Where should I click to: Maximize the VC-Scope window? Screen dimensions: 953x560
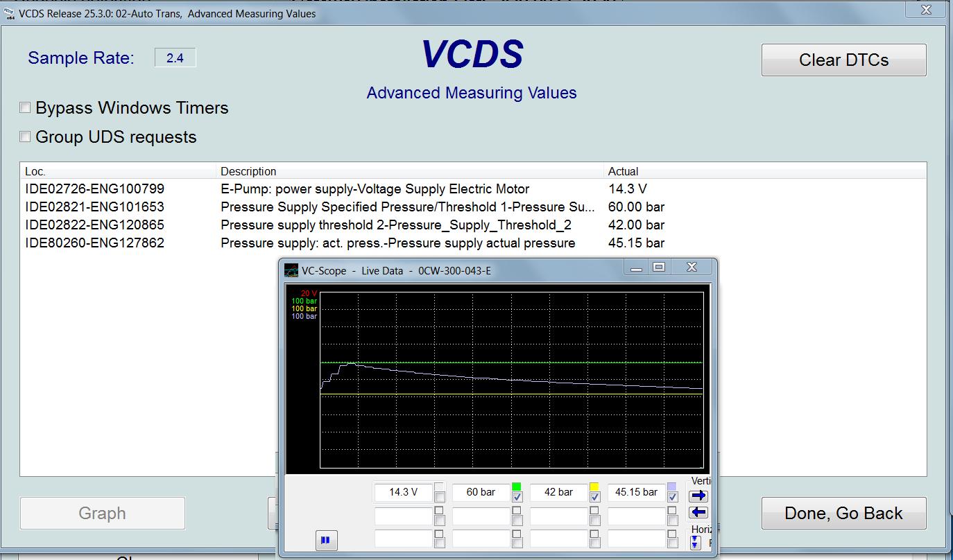pyautogui.click(x=659, y=268)
